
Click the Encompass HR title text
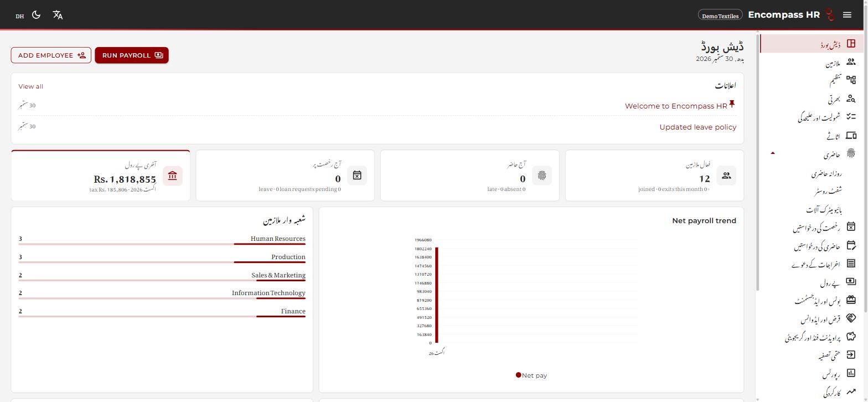tap(784, 15)
